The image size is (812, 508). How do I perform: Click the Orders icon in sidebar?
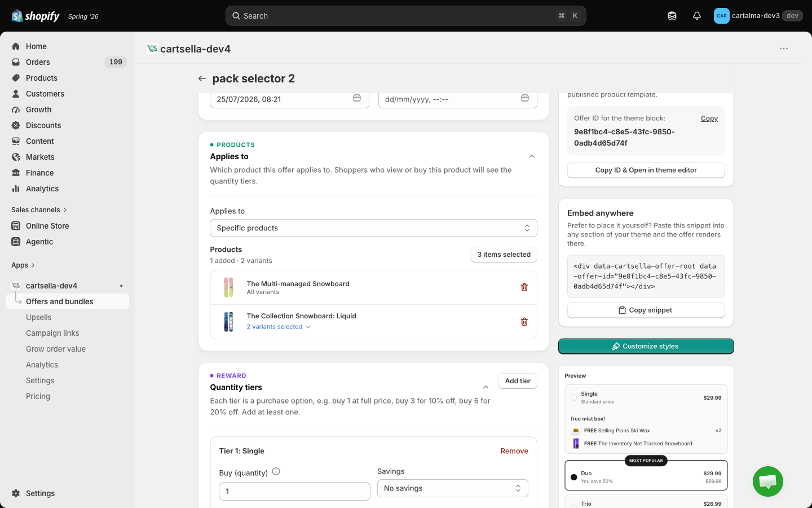16,62
